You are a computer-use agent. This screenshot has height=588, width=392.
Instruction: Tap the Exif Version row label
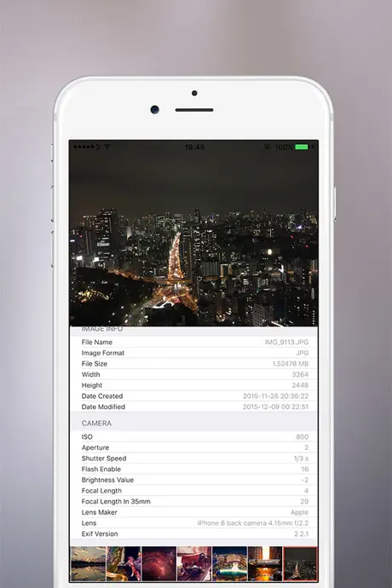point(100,534)
